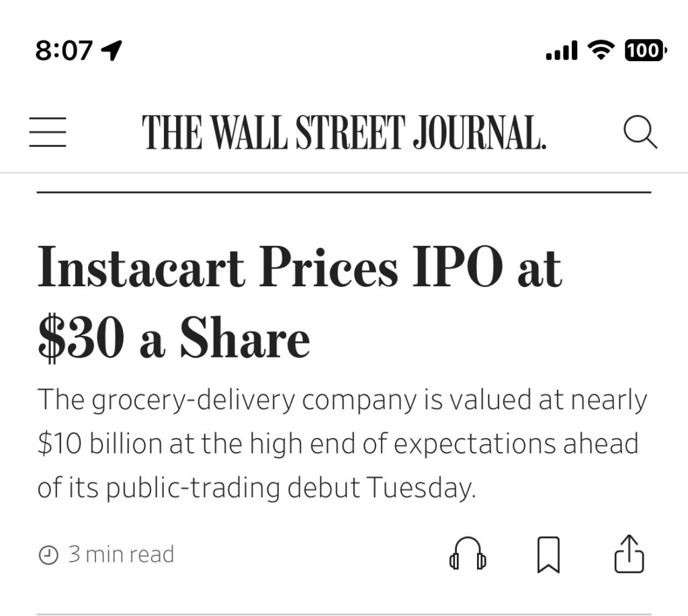Open the Instacart Prices IPO headline

pyautogui.click(x=300, y=302)
